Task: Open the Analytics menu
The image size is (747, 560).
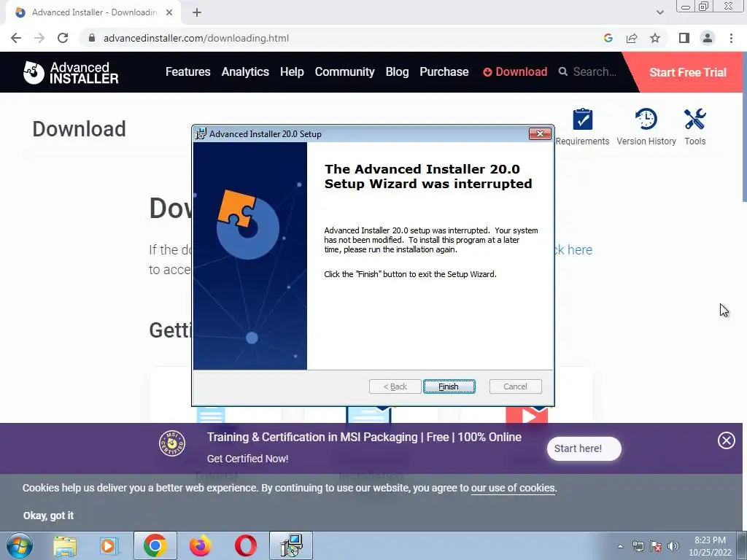Action: (245, 72)
